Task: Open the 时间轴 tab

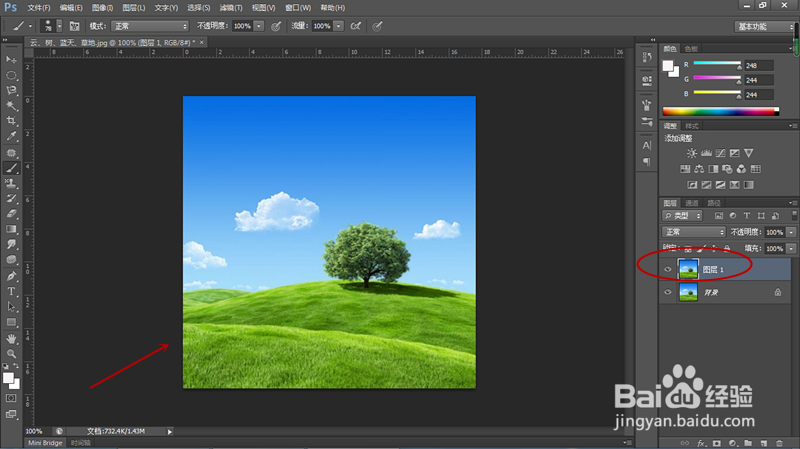Action: tap(81, 443)
